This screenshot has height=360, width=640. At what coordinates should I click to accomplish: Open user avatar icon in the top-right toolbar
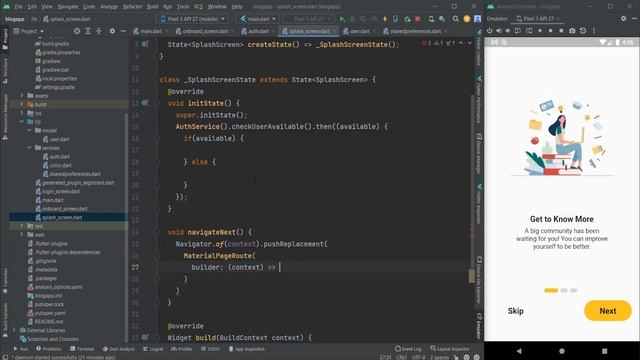[x=477, y=19]
